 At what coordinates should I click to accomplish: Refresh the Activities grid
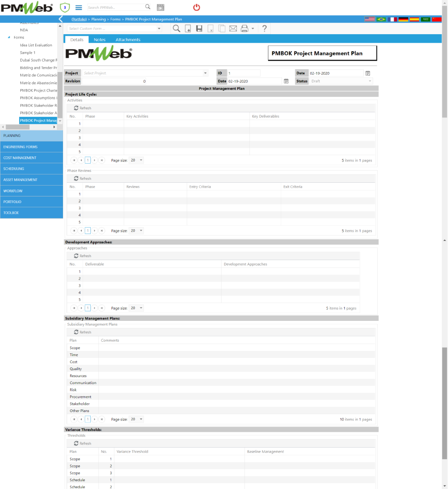pyautogui.click(x=83, y=108)
